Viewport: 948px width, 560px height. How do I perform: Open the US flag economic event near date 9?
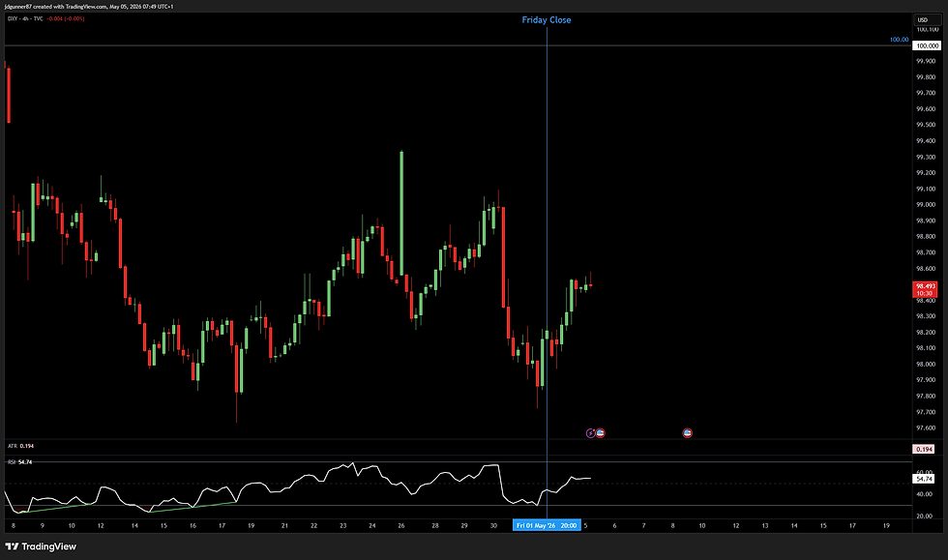tap(688, 433)
